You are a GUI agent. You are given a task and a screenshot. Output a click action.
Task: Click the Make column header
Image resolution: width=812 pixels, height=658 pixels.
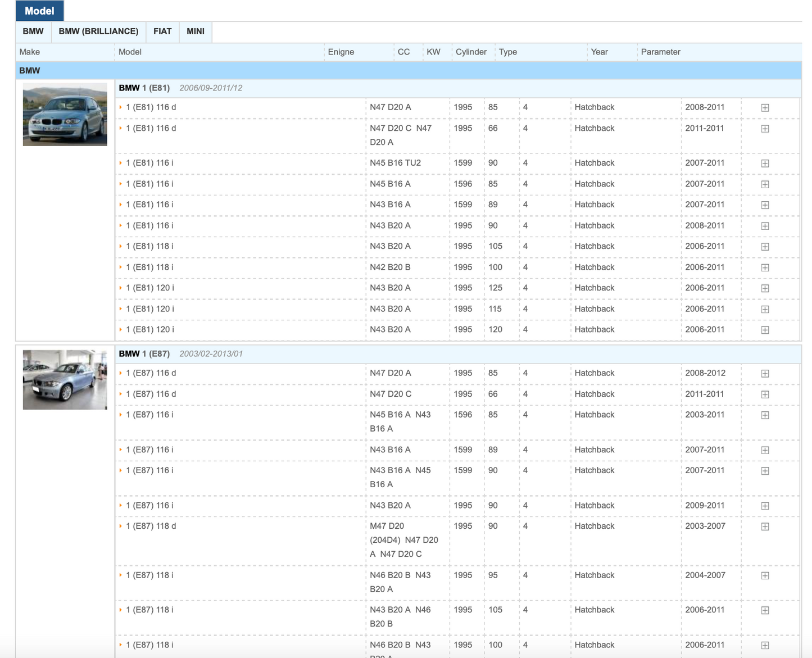(x=29, y=52)
